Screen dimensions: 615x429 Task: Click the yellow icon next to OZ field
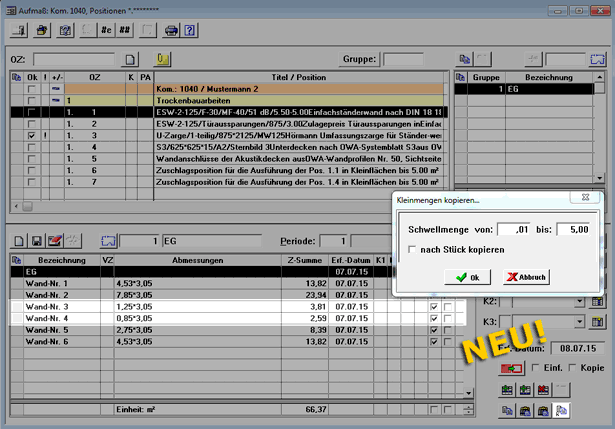click(x=163, y=60)
